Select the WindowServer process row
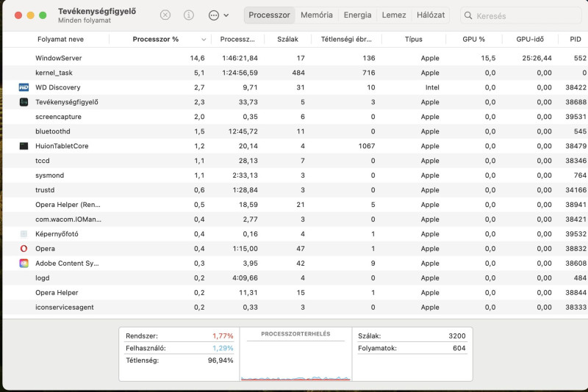 [x=295, y=58]
